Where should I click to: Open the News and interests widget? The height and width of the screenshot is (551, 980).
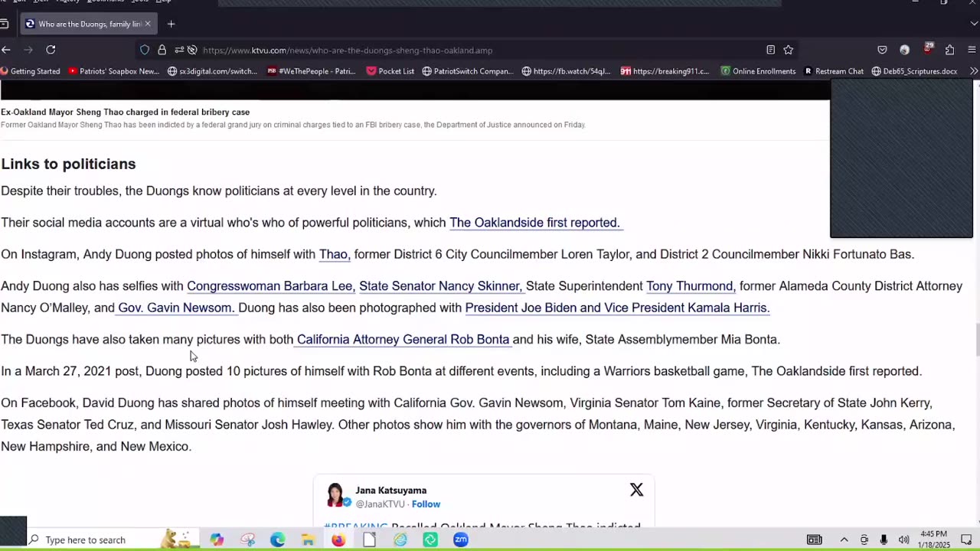pyautogui.click(x=815, y=540)
